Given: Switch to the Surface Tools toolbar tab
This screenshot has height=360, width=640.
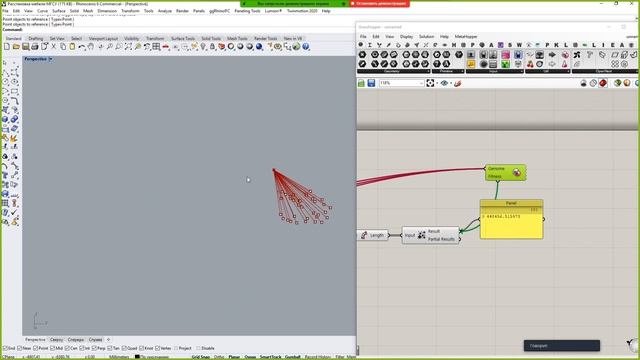Looking at the screenshot, I should pos(182,38).
